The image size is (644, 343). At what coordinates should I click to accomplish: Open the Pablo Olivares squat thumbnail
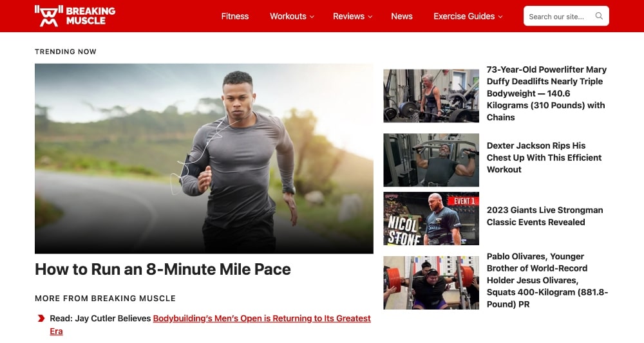click(x=431, y=283)
